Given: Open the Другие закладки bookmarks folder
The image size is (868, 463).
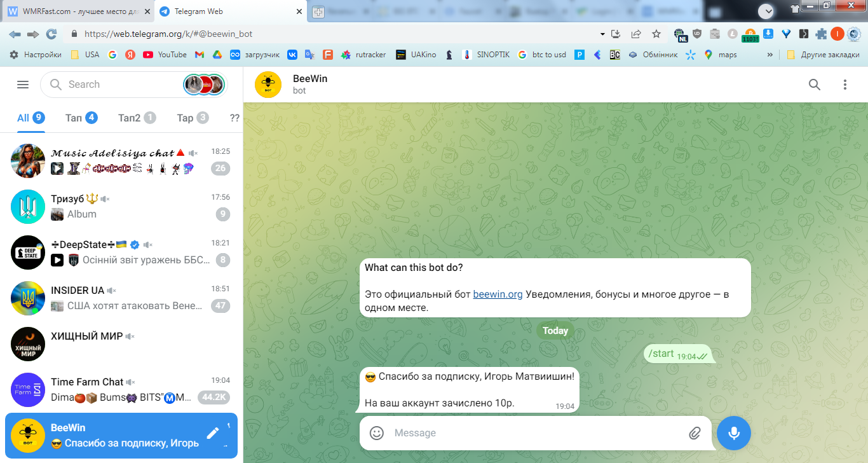Looking at the screenshot, I should click(x=822, y=55).
